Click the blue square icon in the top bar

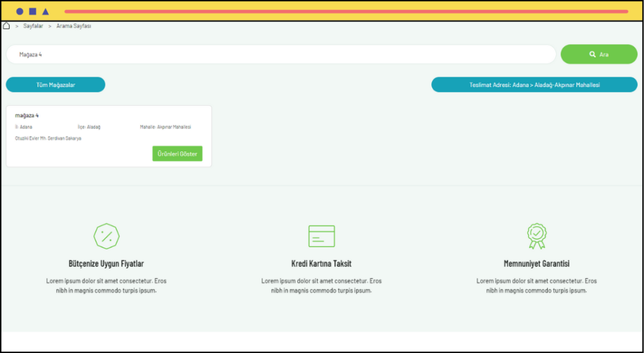pyautogui.click(x=33, y=11)
